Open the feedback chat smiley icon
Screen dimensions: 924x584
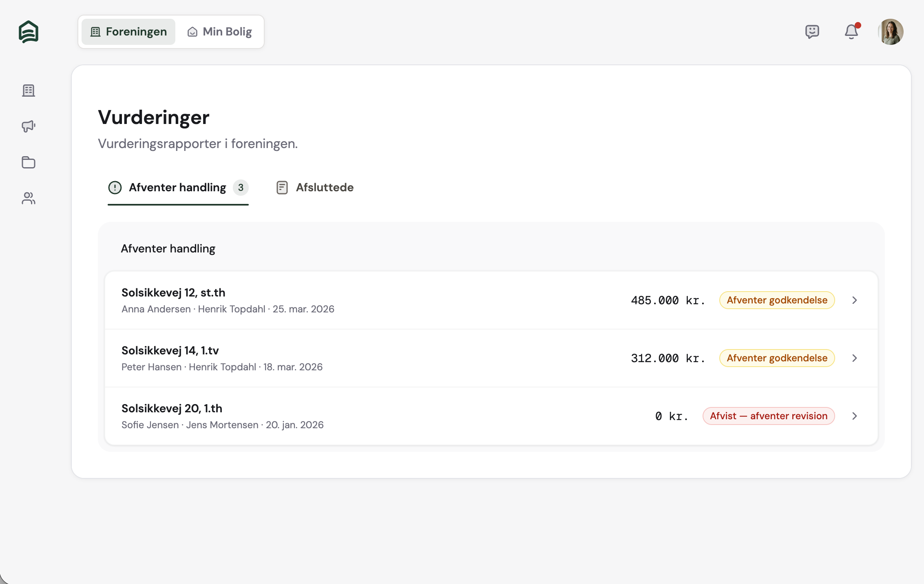tap(812, 32)
